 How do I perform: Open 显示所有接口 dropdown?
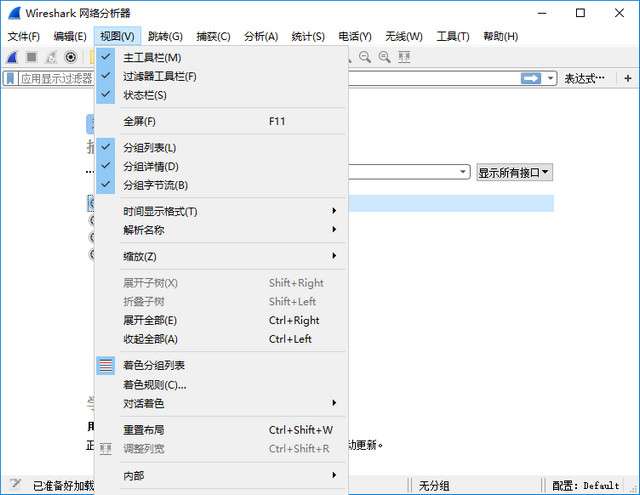pos(514,173)
